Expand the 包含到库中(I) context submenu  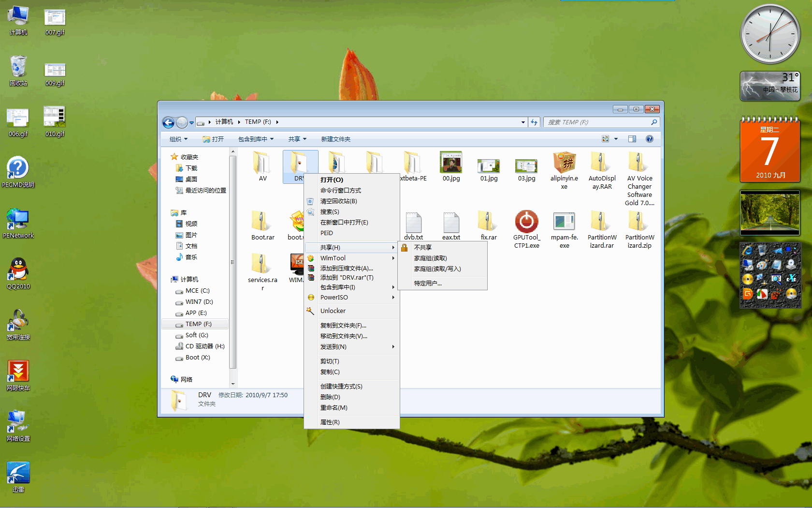pos(351,287)
